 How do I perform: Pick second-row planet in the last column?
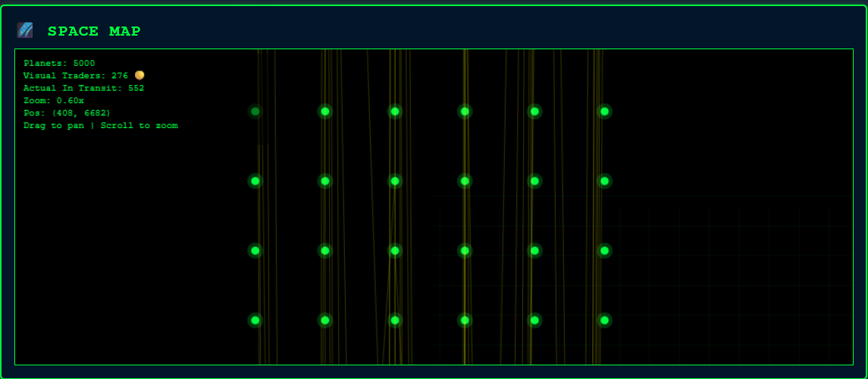(604, 181)
